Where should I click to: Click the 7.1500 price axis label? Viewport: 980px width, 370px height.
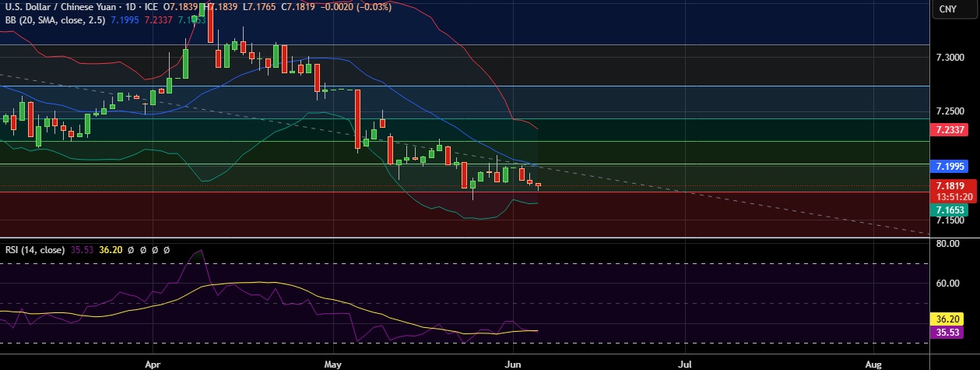pos(950,221)
